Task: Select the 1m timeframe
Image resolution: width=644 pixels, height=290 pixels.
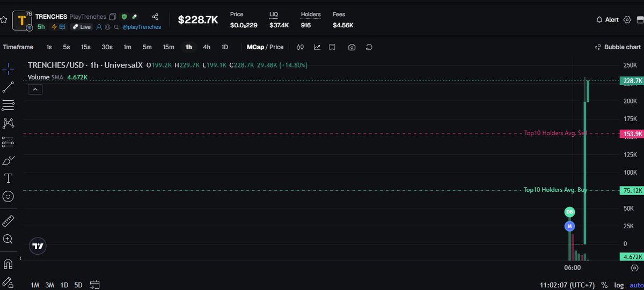Action: click(127, 47)
